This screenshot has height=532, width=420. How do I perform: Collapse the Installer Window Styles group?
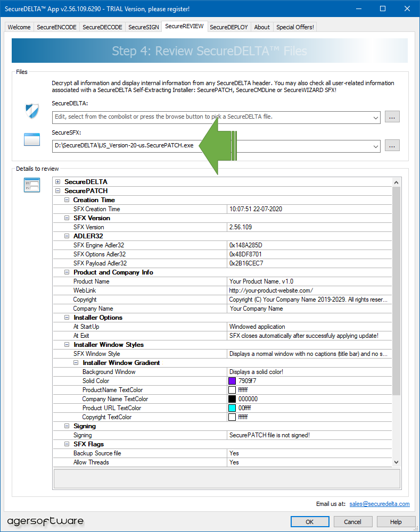pyautogui.click(x=67, y=345)
